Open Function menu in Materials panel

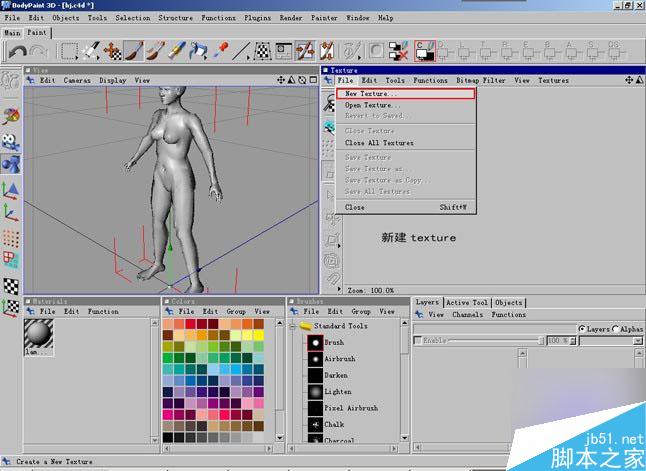103,312
